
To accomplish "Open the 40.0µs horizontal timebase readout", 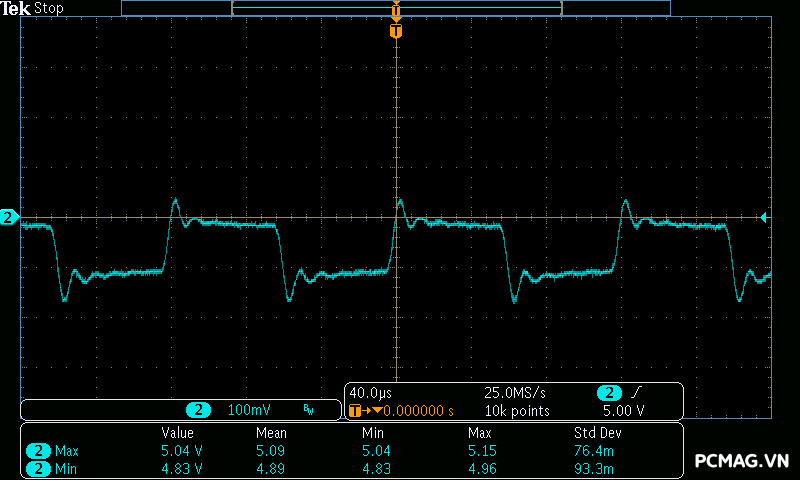I will click(370, 393).
